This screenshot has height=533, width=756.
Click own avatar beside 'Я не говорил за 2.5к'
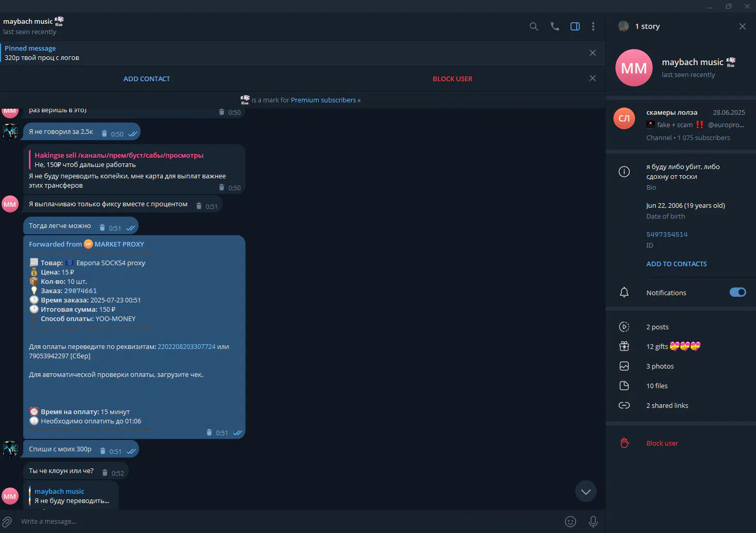pos(10,131)
